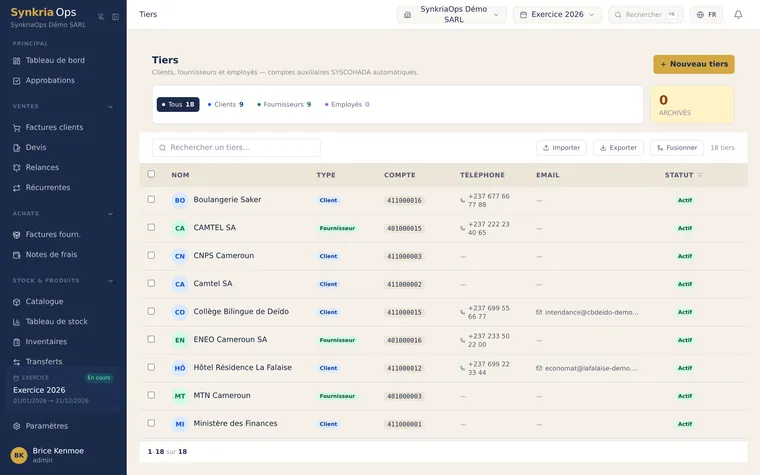The height and width of the screenshot is (475, 760).
Task: Click the phone icon in CAMTEL SA row
Action: [462, 228]
